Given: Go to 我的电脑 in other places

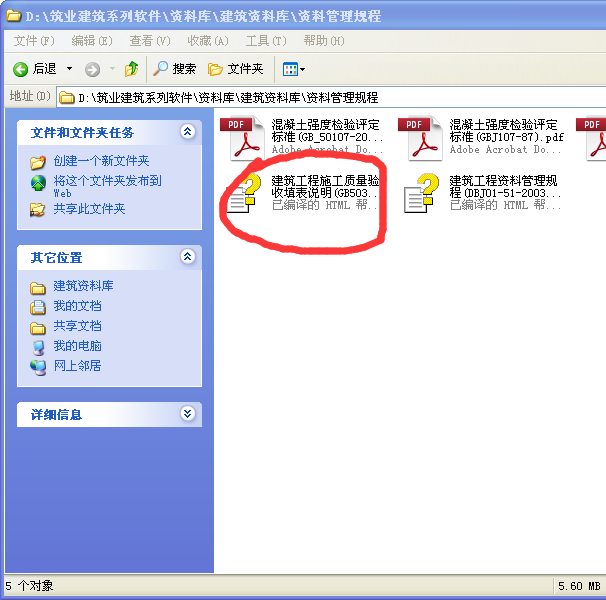Looking at the screenshot, I should pos(77,346).
